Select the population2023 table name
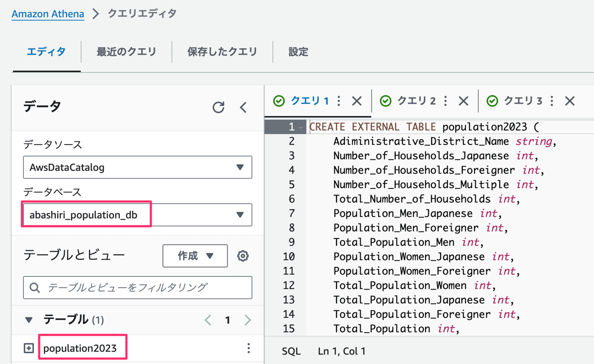The width and height of the screenshot is (594, 364). [80, 348]
